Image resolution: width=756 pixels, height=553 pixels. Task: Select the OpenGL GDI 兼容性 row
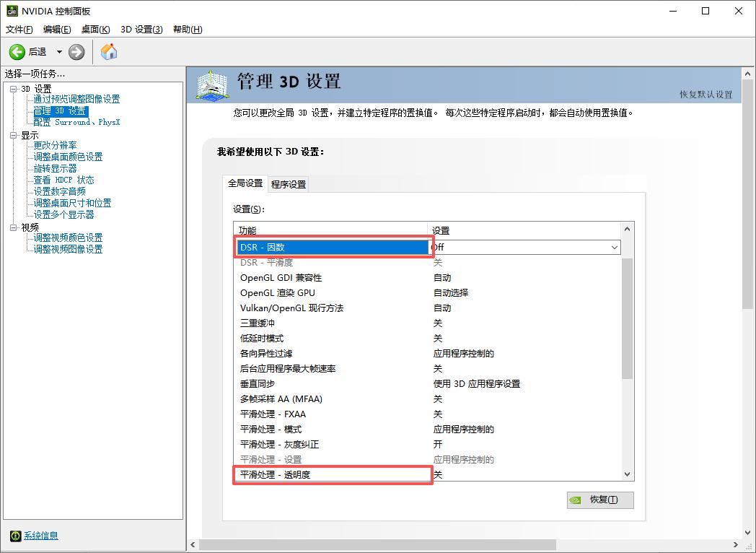pos(428,277)
